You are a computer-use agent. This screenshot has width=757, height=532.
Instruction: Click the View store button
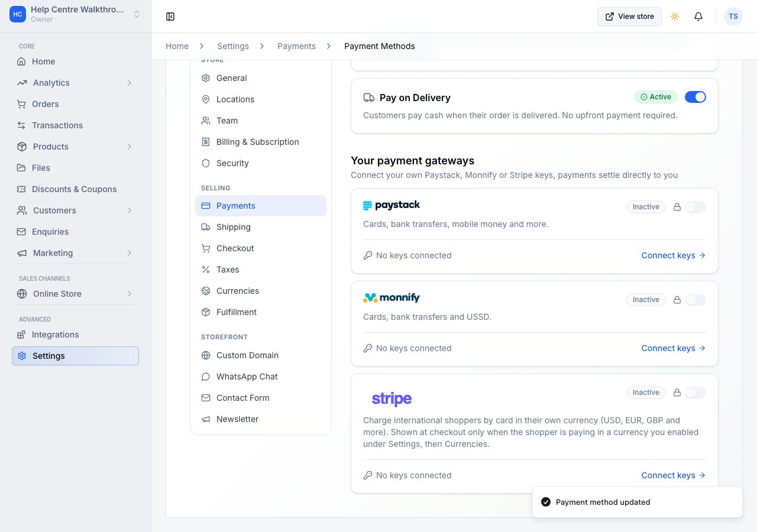pyautogui.click(x=629, y=17)
